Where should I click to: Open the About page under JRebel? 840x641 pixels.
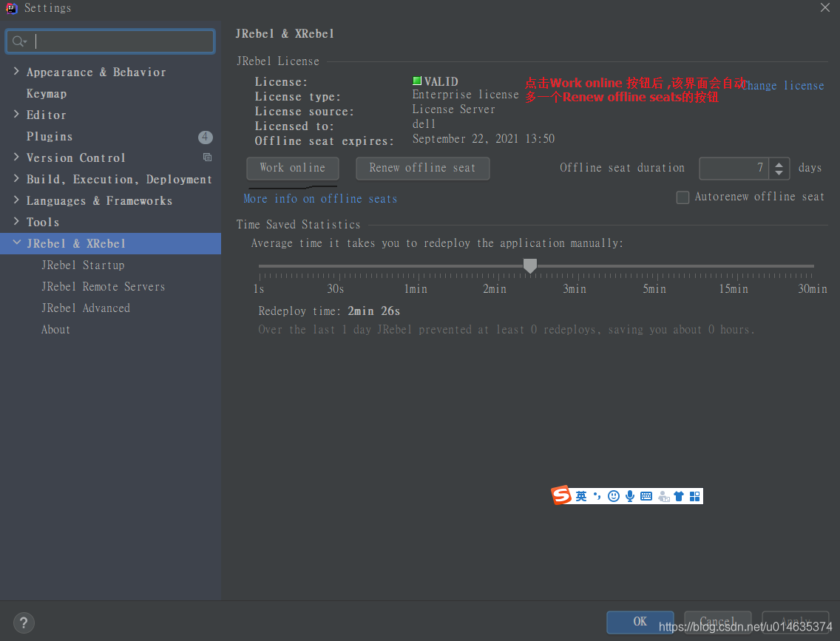[55, 329]
